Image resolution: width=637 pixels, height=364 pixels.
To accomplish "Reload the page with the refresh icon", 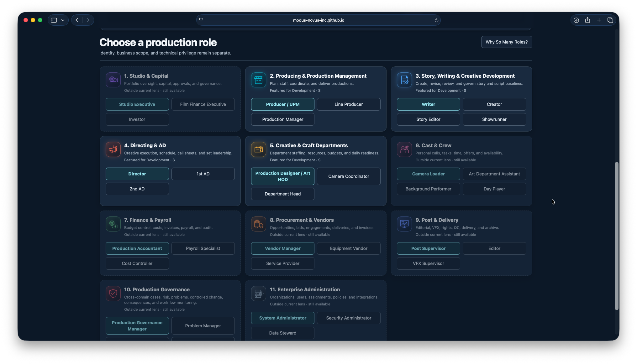I will 436,20.
